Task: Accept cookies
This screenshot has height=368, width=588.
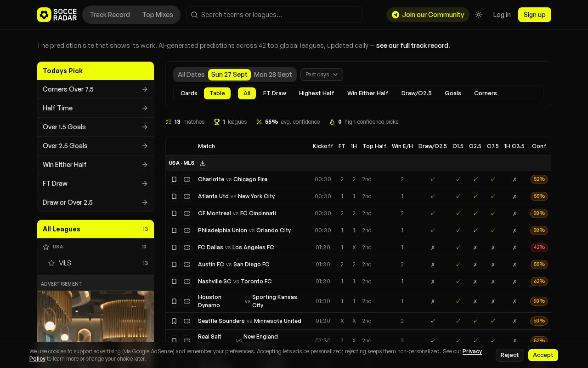Action: point(543,355)
